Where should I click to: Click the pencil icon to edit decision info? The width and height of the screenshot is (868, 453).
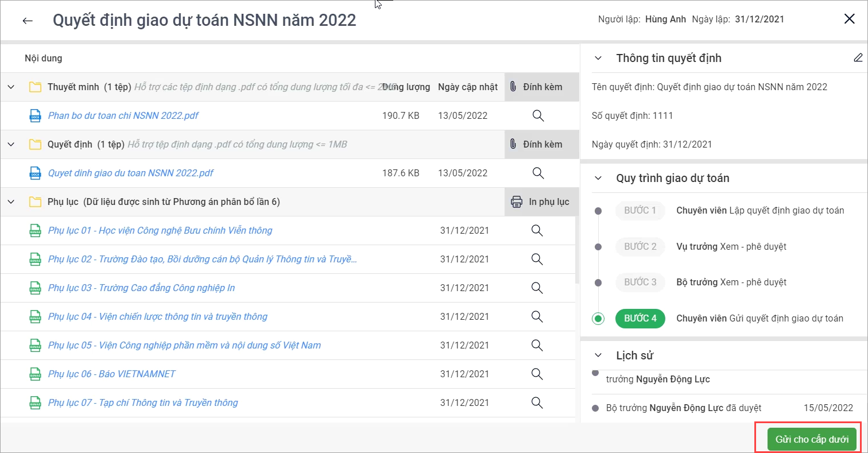858,57
